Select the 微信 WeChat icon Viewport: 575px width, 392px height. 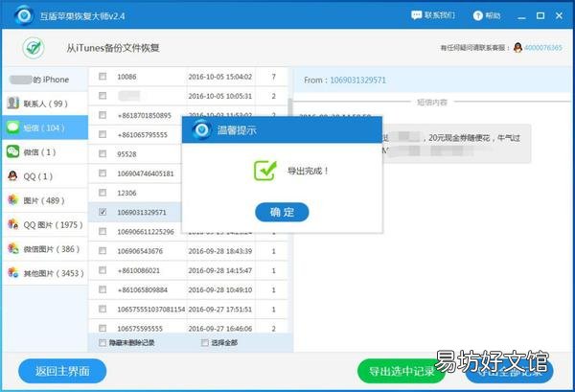pyautogui.click(x=12, y=151)
